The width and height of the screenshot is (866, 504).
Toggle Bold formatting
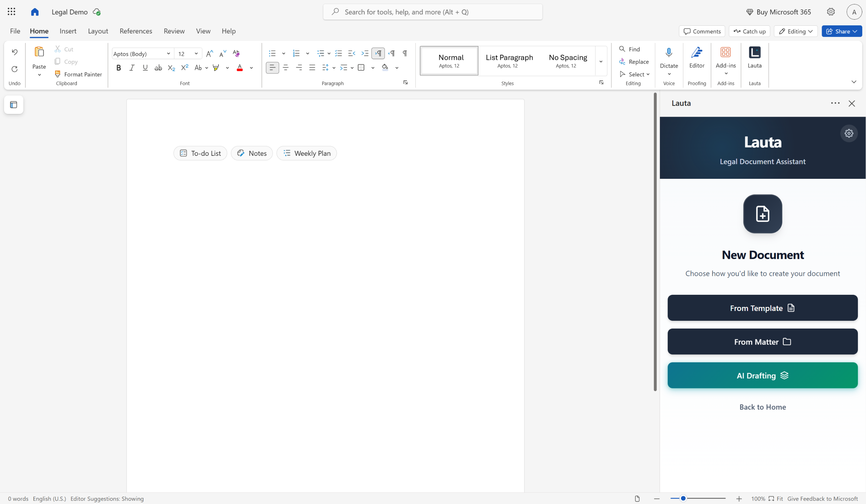[118, 68]
